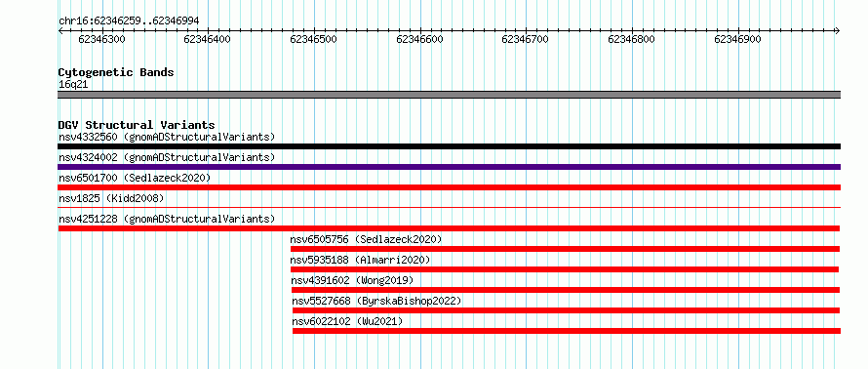Click the nsv4332560 variant label
Viewport: 868px width, 369px height.
(167, 137)
